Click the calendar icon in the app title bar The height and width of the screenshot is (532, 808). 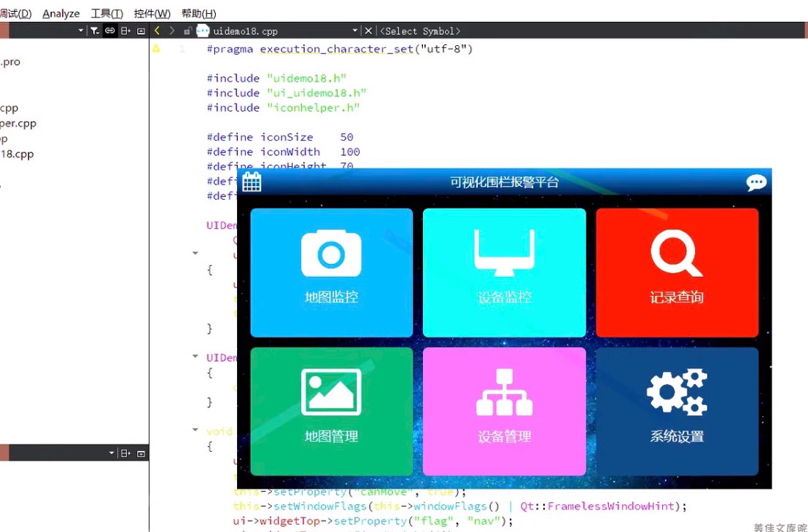tap(252, 181)
